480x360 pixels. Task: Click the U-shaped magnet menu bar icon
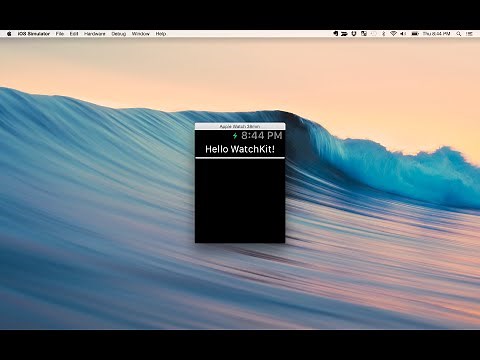[354, 34]
